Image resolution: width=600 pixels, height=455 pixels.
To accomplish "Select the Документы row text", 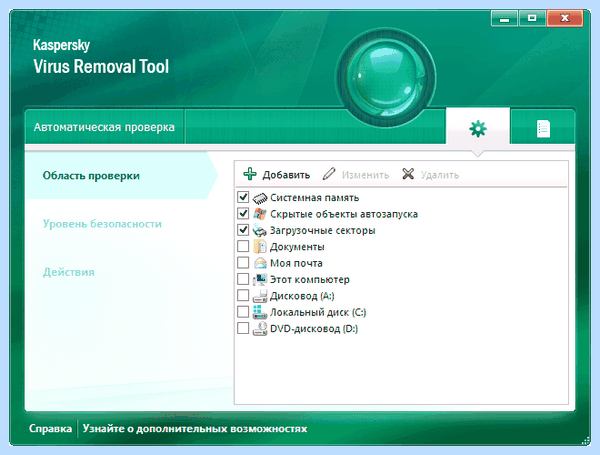I will (x=297, y=247).
